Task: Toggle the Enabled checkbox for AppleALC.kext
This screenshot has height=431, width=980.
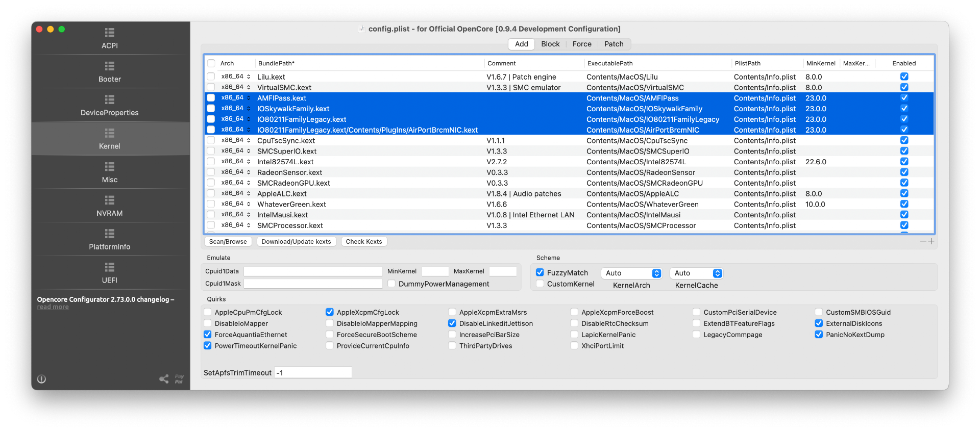Action: pos(904,194)
